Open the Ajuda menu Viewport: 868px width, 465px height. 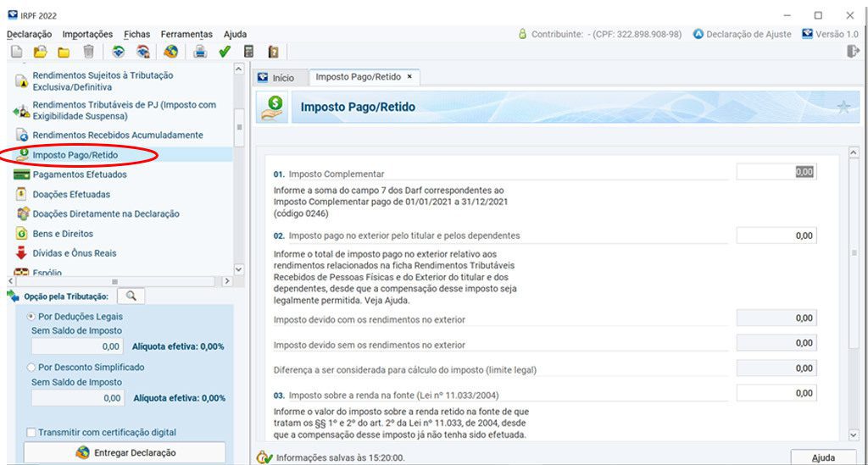click(236, 34)
